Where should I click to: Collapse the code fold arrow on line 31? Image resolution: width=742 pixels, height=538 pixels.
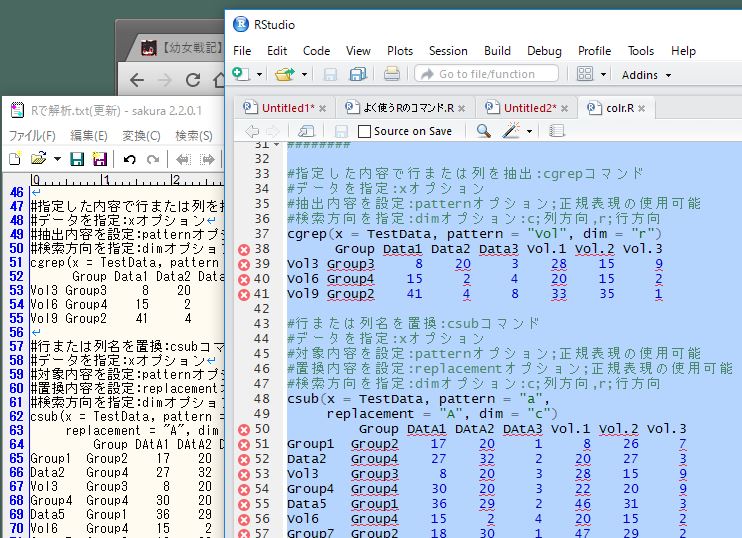[x=277, y=144]
